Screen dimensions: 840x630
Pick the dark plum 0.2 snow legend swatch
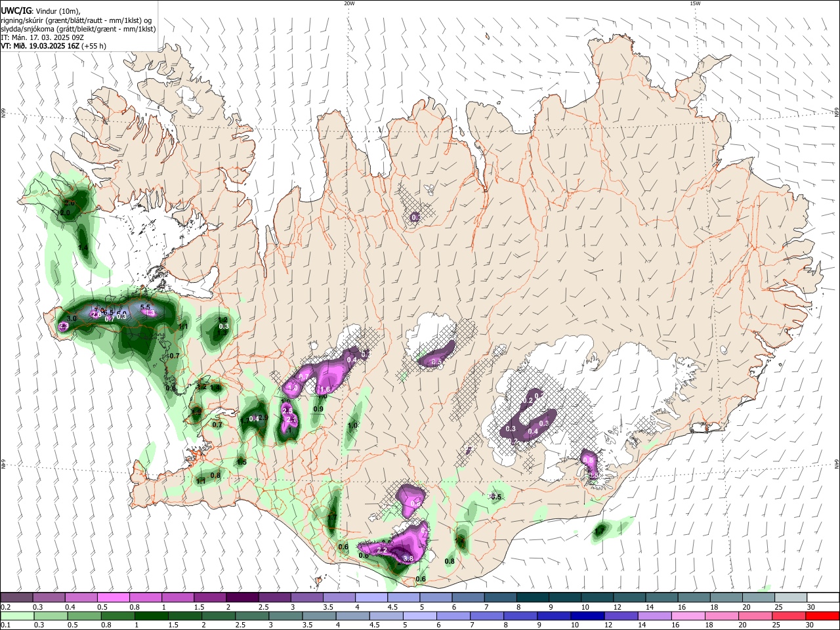pyautogui.click(x=16, y=597)
